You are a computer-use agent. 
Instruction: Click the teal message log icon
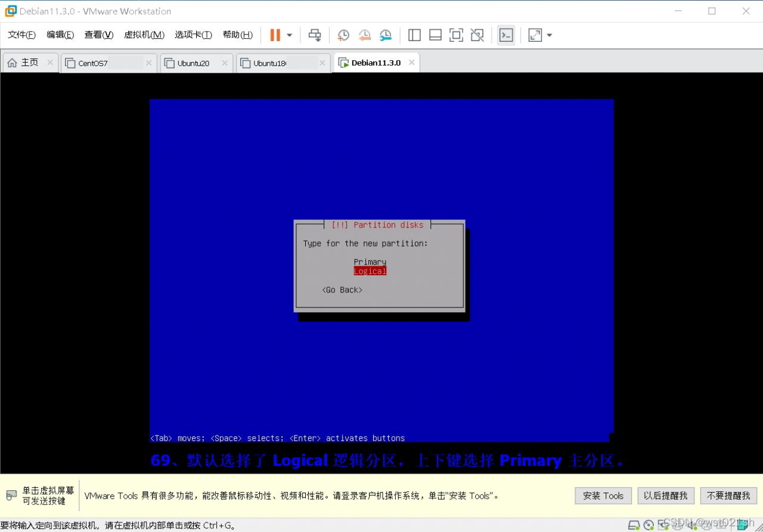coord(744,525)
